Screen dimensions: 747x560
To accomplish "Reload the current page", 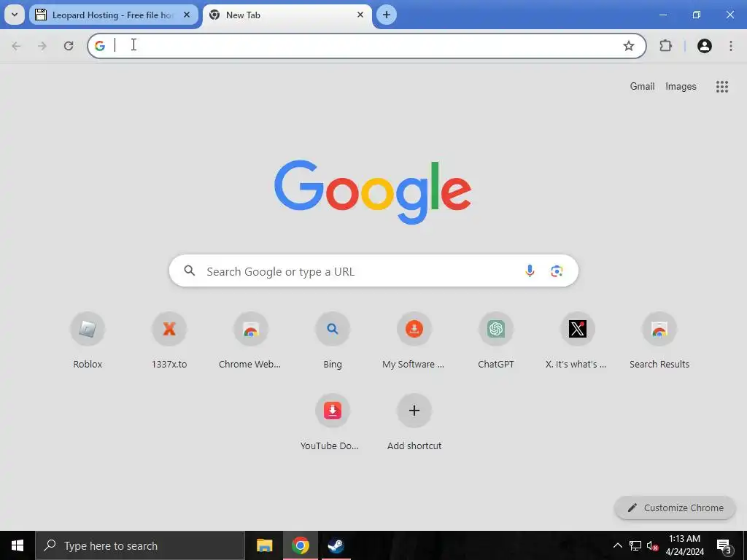I will coord(69,46).
